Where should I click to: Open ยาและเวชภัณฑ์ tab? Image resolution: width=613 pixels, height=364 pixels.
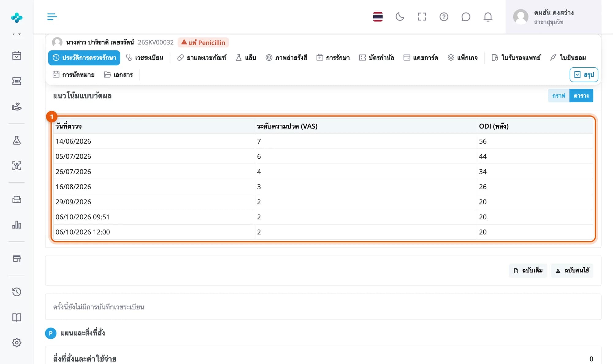point(202,58)
